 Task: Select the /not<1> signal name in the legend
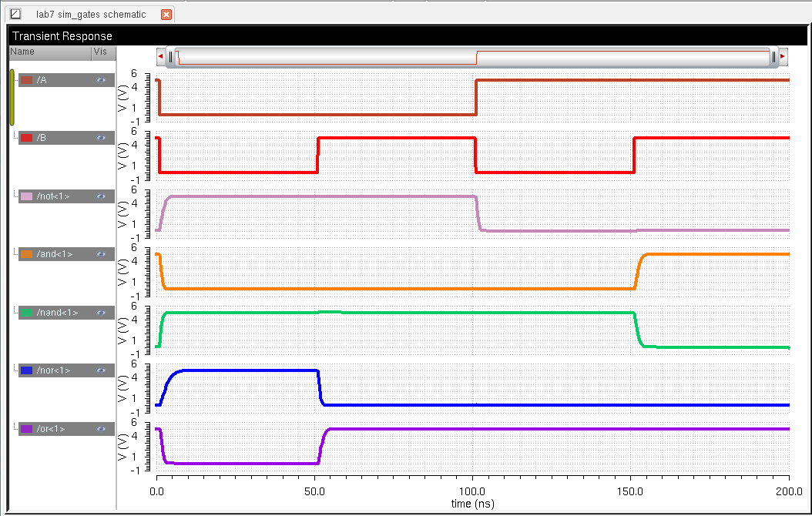[53, 196]
